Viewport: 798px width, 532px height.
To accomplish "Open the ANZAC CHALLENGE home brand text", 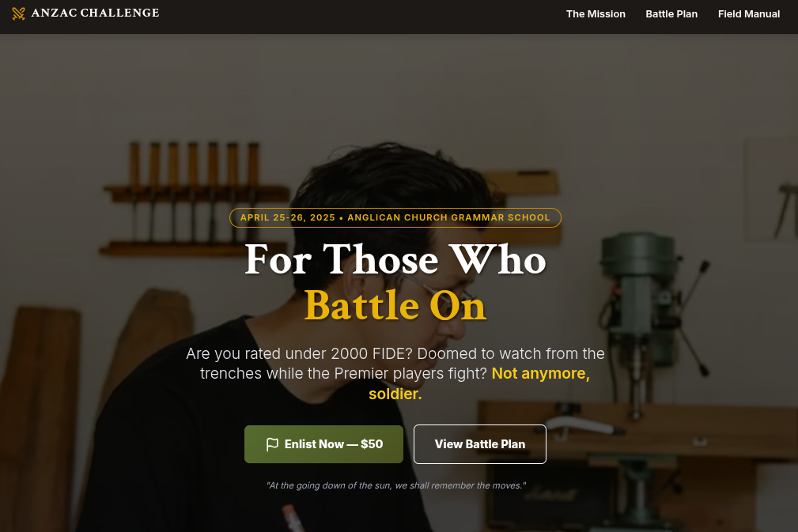I will point(95,13).
